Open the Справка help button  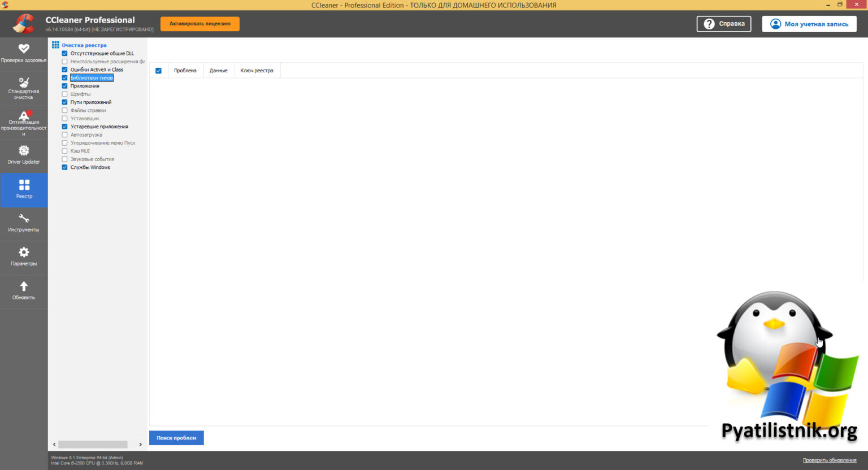724,24
